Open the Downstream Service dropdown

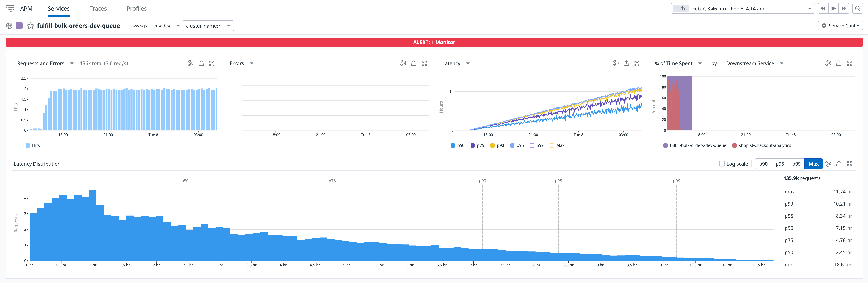(754, 63)
